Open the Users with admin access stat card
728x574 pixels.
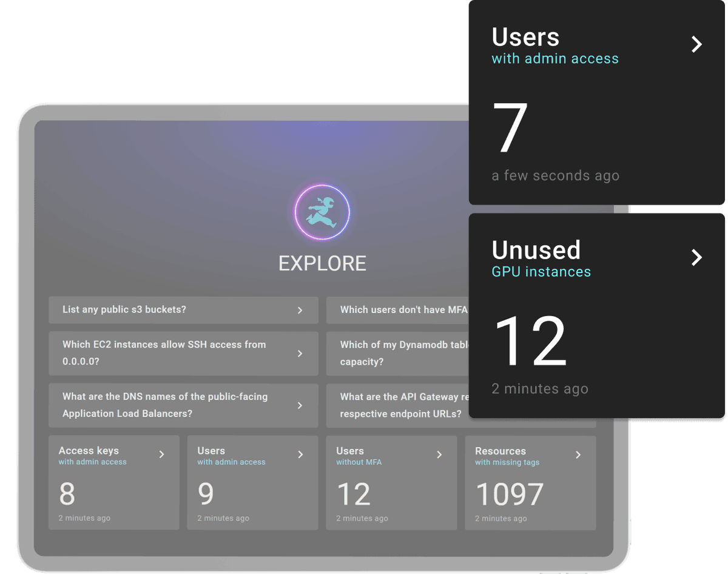coord(252,482)
